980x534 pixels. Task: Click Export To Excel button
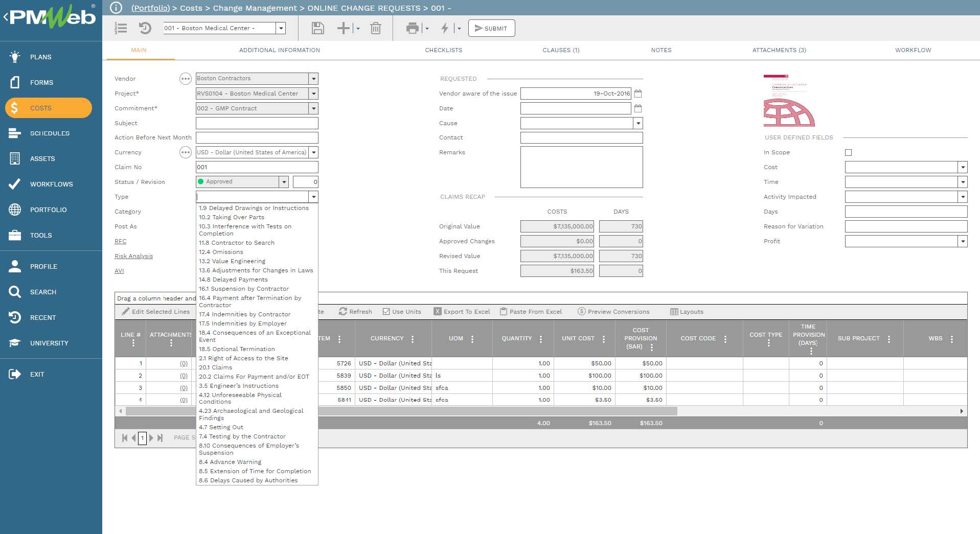462,312
